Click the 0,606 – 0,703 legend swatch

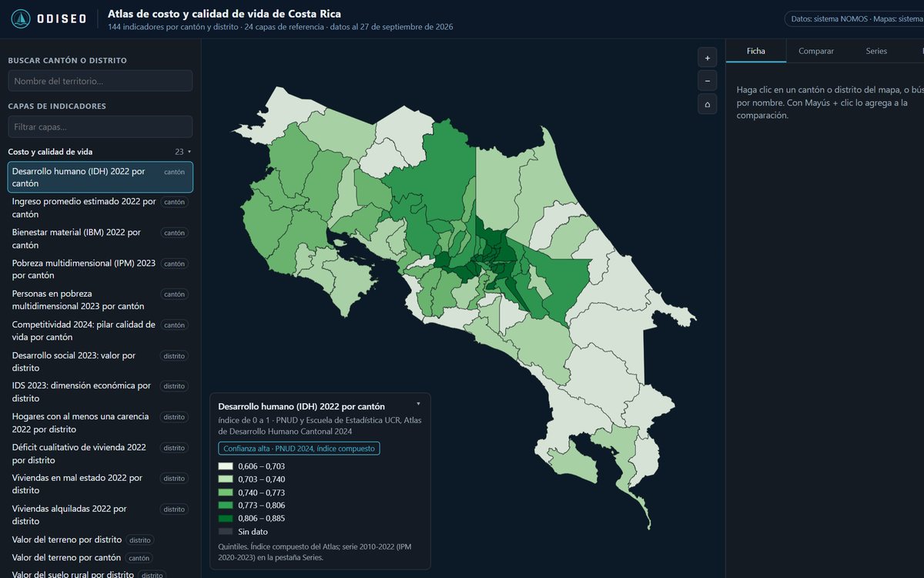[226, 466]
